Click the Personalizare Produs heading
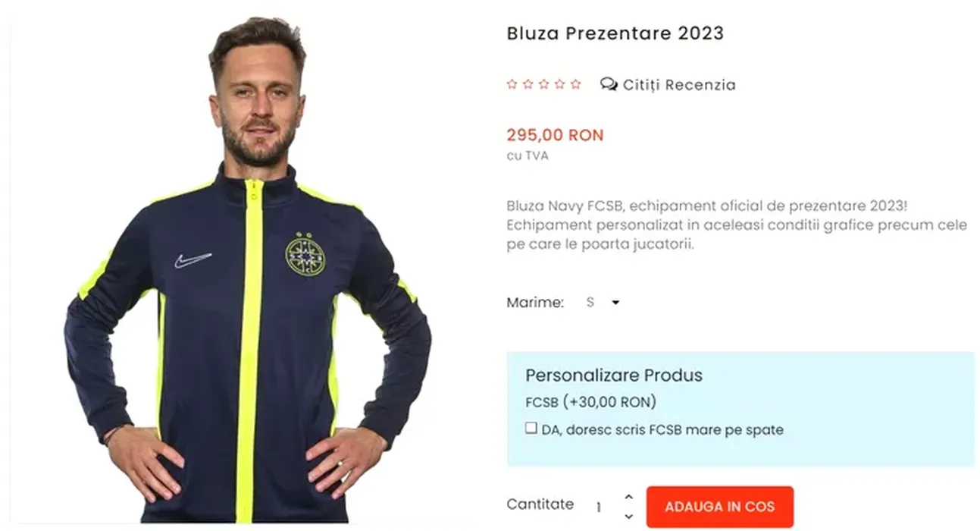The width and height of the screenshot is (980, 531). [614, 375]
